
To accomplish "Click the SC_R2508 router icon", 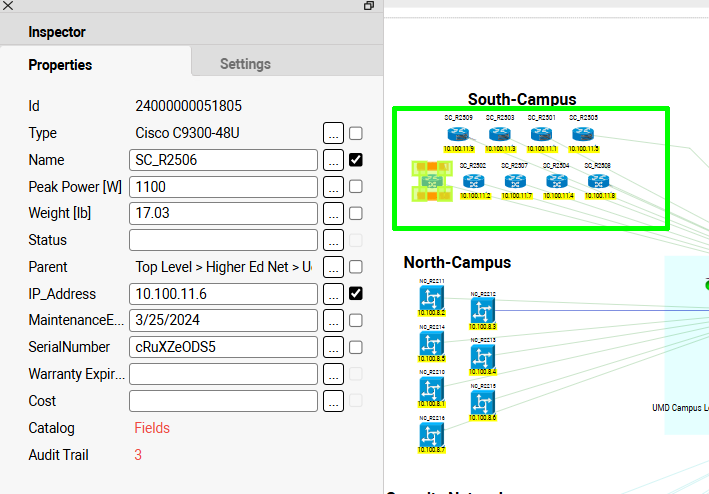I will tap(598, 181).
